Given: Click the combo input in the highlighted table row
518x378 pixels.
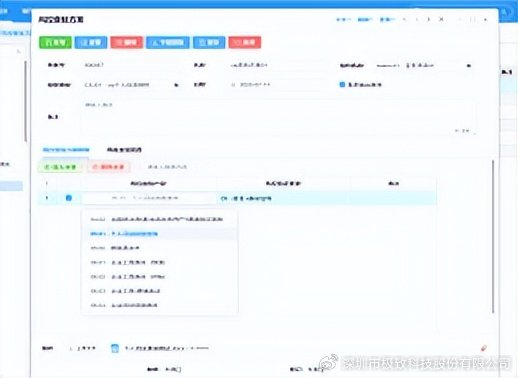Looking at the screenshot, I should tap(149, 198).
